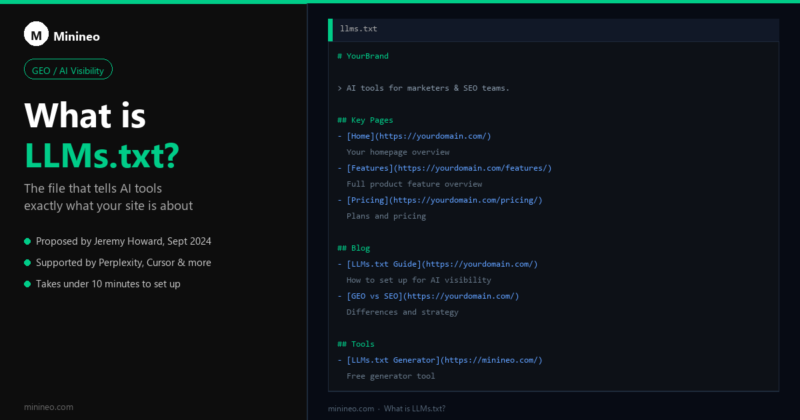
Task: Click the '## Blog' heading
Action: [354, 249]
